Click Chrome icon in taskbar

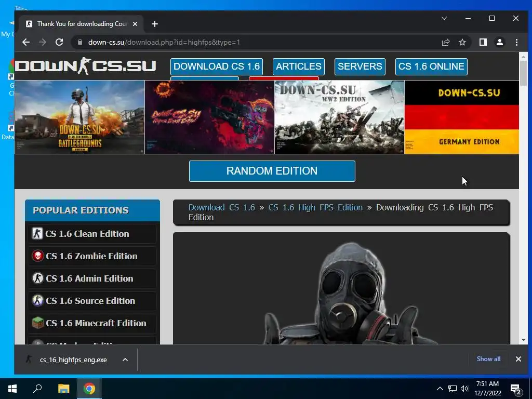click(89, 389)
